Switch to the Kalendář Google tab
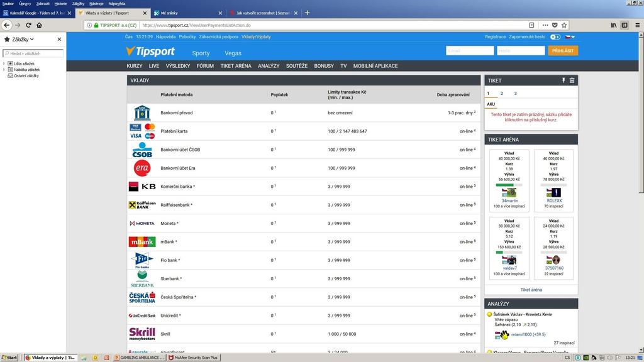Viewport: 644px width, 362px height. click(x=37, y=13)
